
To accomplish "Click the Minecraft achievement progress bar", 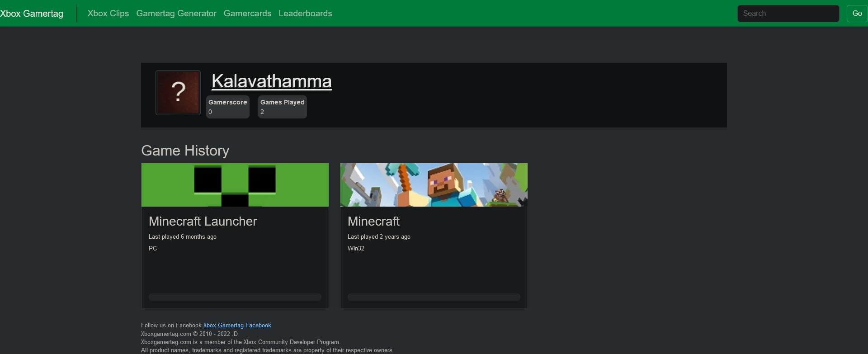I will point(434,297).
